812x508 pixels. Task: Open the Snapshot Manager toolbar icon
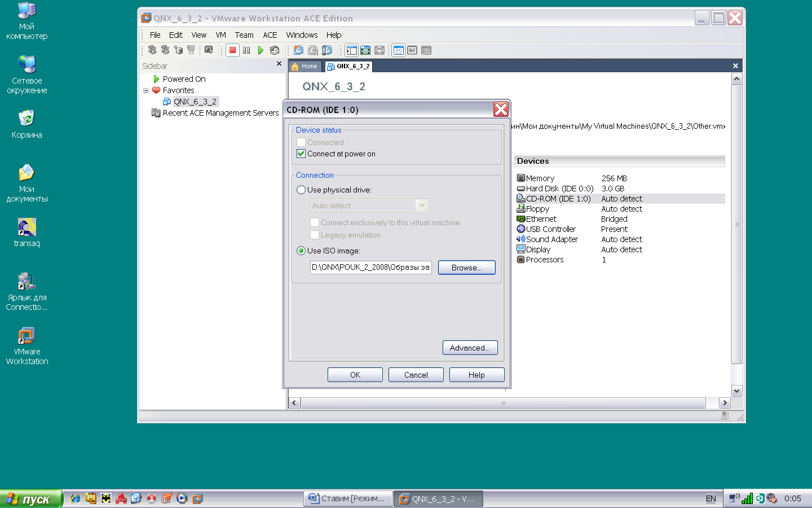327,50
